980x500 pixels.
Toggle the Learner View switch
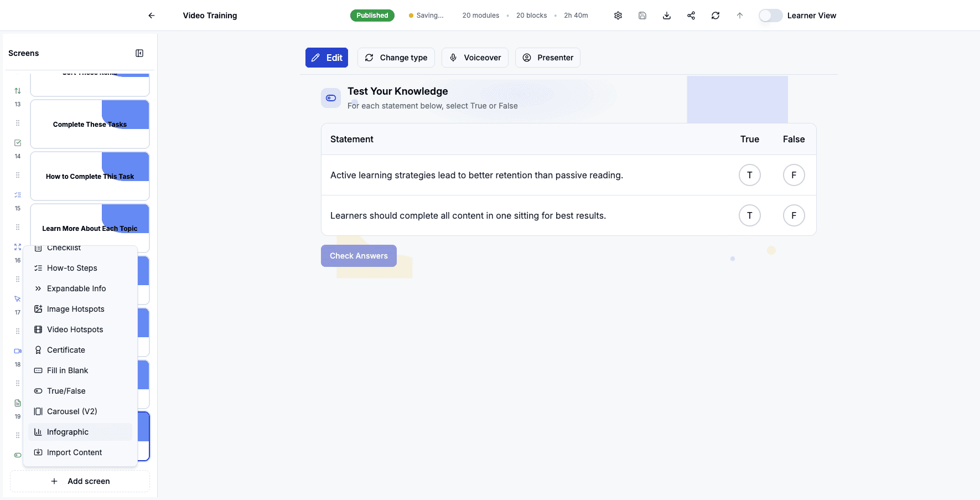coord(770,16)
